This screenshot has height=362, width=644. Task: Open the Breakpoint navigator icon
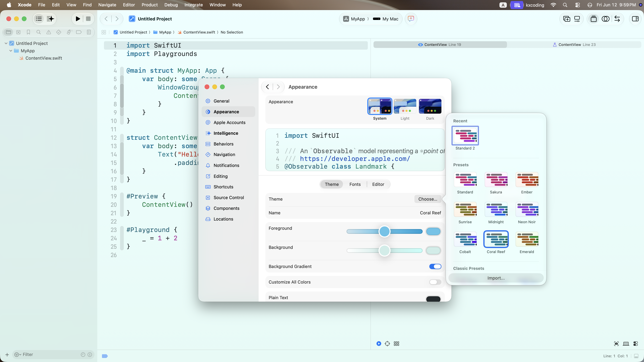(x=79, y=32)
